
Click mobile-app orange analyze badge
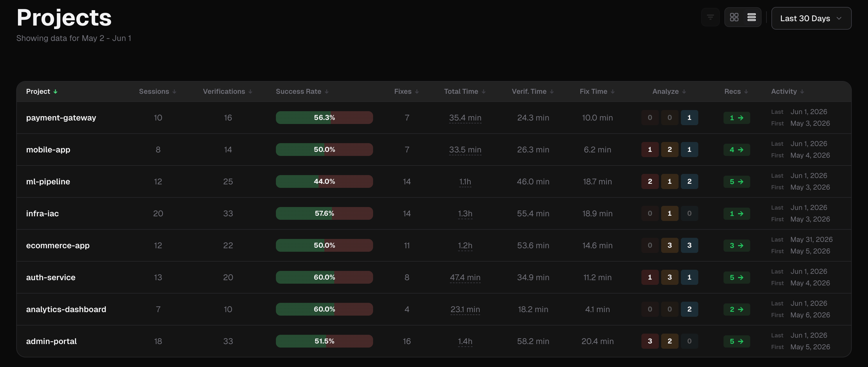(x=670, y=150)
